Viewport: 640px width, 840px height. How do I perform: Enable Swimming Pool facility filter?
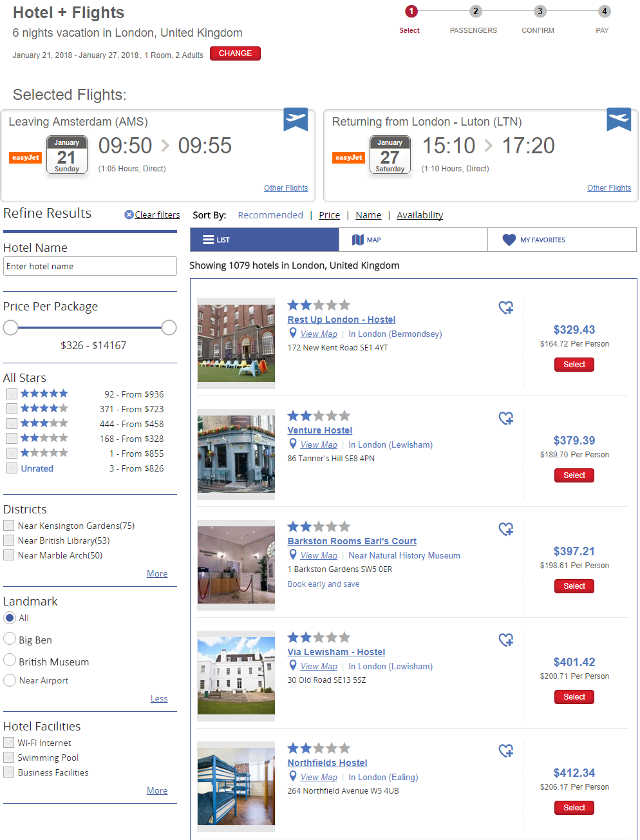click(x=9, y=758)
